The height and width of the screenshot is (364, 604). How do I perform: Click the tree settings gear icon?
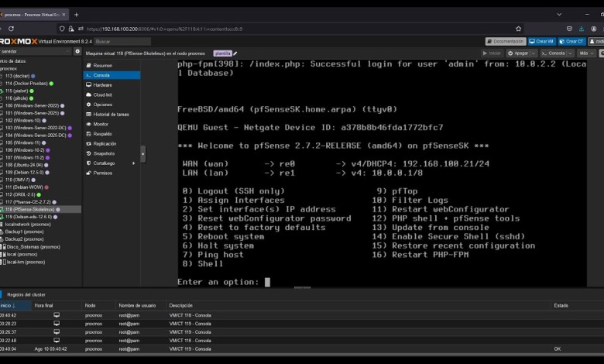[77, 51]
